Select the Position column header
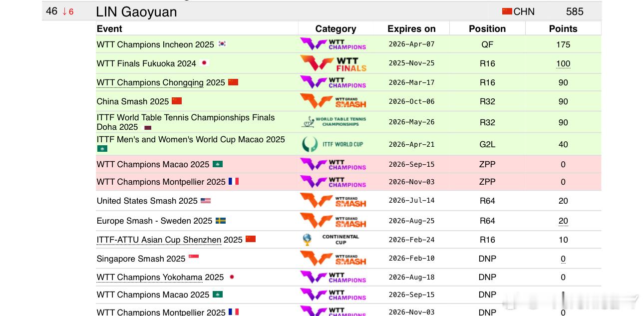The width and height of the screenshot is (644, 316). point(487,28)
